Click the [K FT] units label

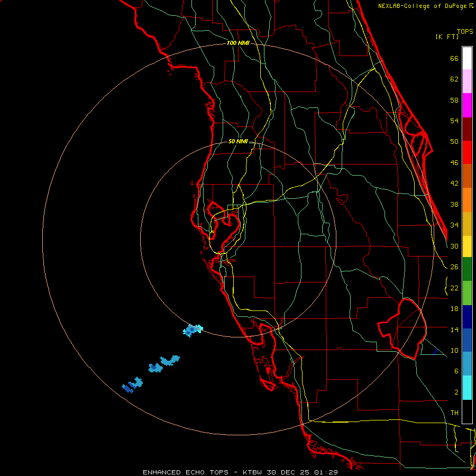click(447, 36)
